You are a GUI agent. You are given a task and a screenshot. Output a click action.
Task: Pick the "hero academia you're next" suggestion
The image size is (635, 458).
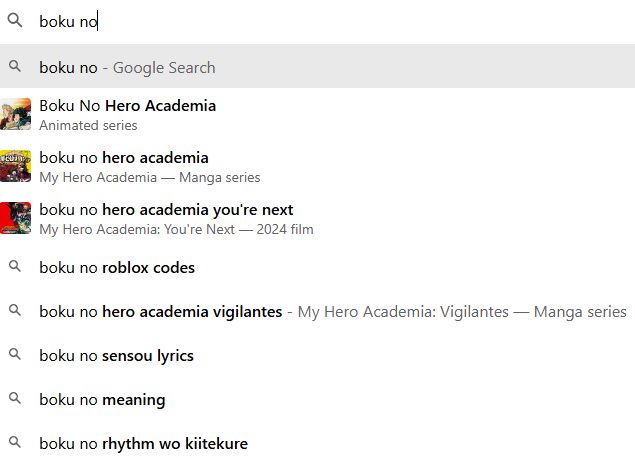166,210
